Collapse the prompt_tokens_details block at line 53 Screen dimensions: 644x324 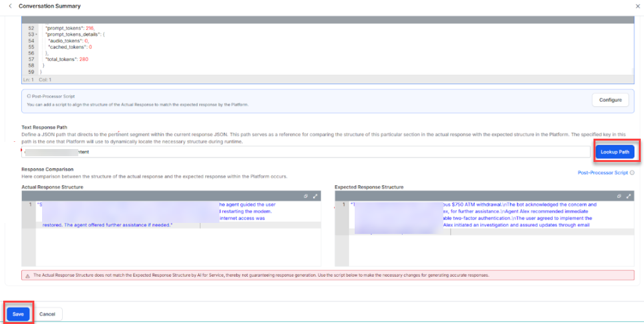tap(36, 34)
